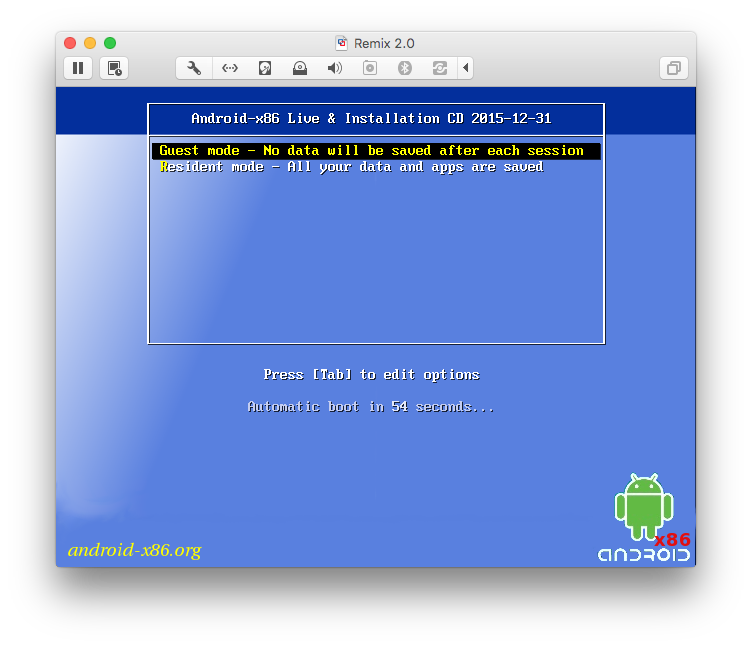Click the android-x86.org text
This screenshot has height=647, width=752.
coord(134,550)
